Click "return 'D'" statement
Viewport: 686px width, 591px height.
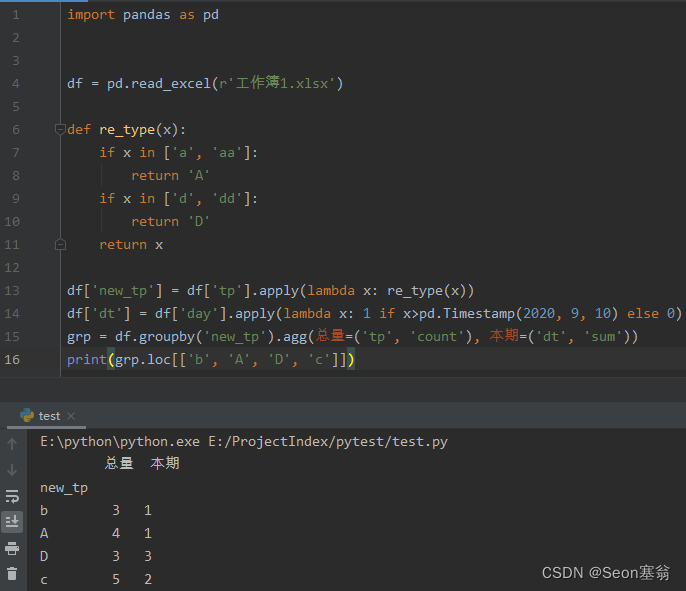tap(171, 221)
